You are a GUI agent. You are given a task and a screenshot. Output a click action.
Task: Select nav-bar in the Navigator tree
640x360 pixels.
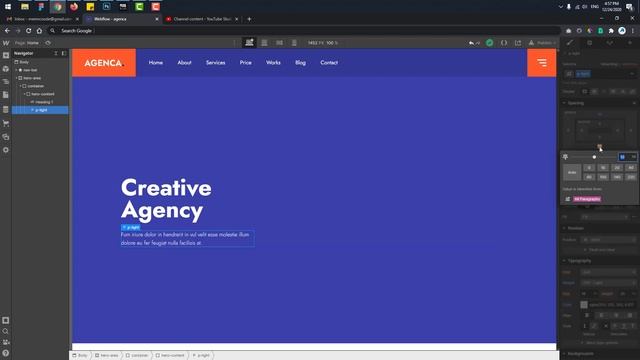pyautogui.click(x=30, y=70)
